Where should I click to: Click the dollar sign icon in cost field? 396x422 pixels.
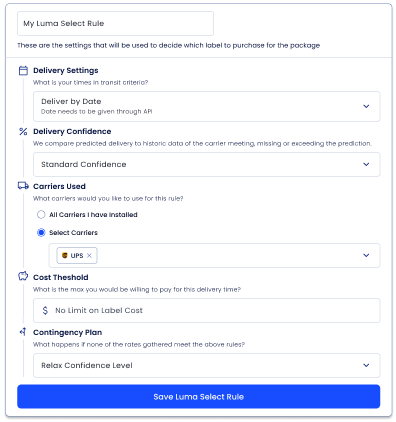click(x=45, y=310)
